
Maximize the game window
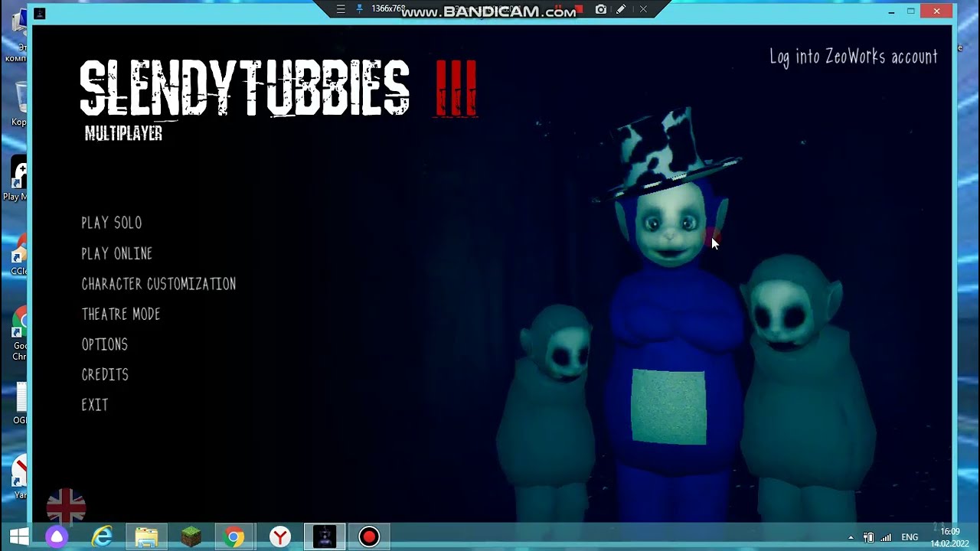click(x=911, y=11)
